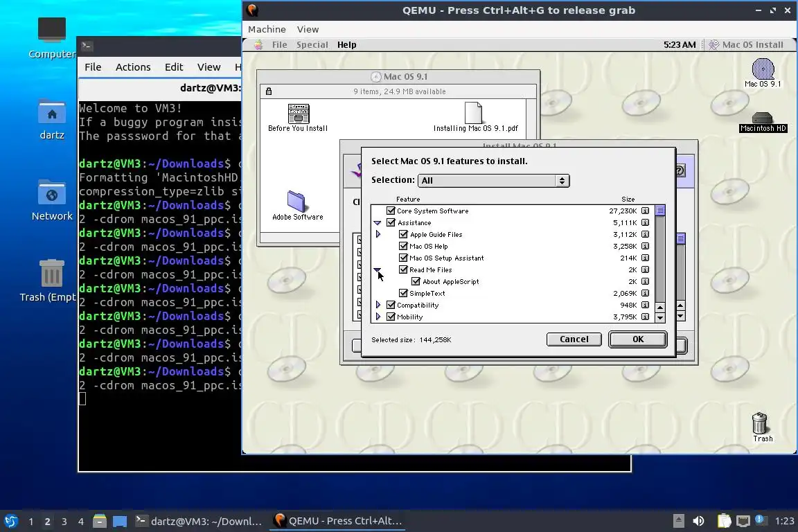
Task: Show info for Mac OS Help
Action: click(x=645, y=246)
